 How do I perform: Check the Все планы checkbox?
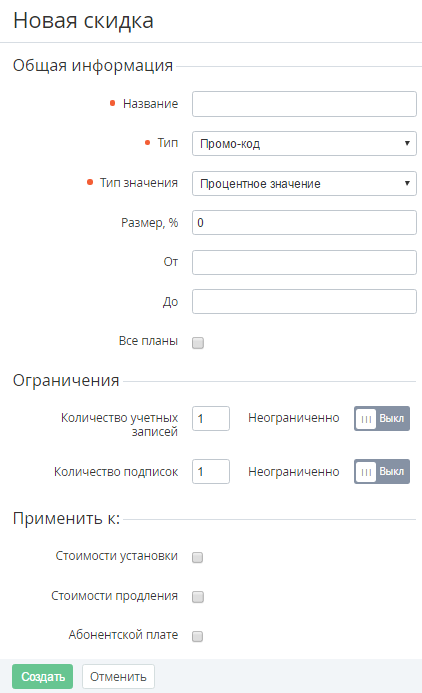click(198, 343)
